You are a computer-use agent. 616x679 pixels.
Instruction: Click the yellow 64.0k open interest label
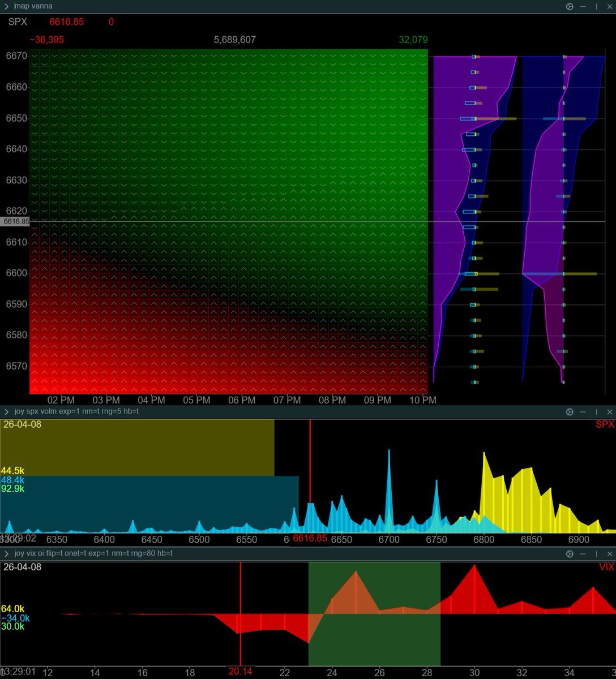coord(12,609)
